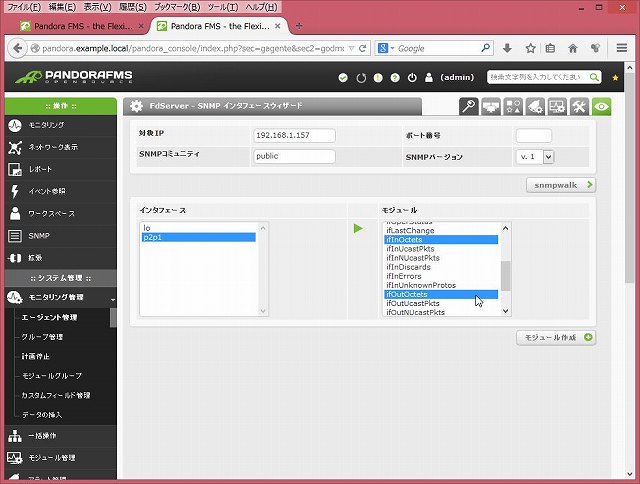Go to 計画停止 submenu

[x=36, y=356]
